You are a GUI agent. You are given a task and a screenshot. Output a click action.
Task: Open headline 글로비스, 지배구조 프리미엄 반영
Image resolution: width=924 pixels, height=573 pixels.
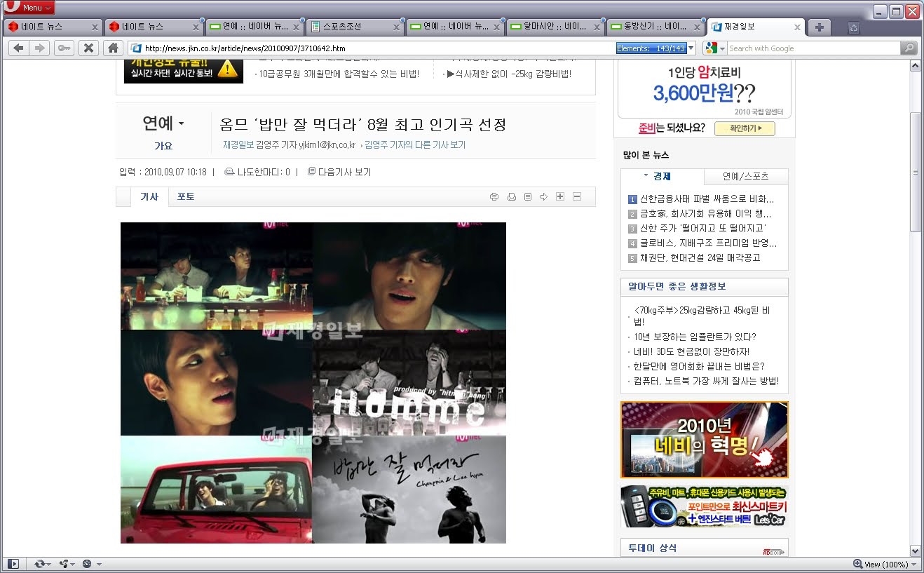tap(708, 243)
